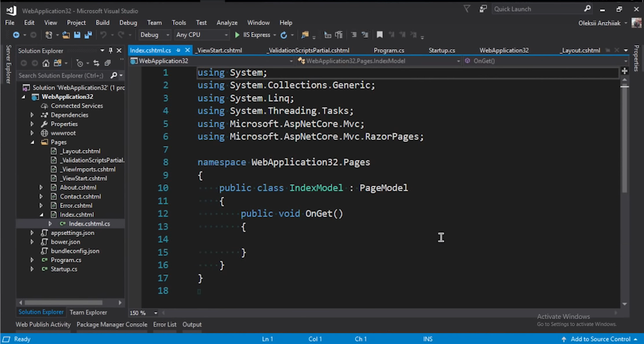Open the Debug configuration dropdown
The image size is (644, 344).
(155, 35)
